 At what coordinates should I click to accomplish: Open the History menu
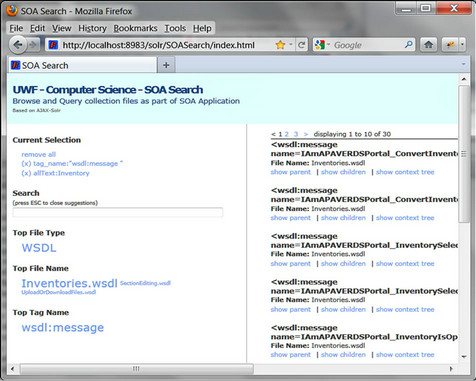pos(92,28)
